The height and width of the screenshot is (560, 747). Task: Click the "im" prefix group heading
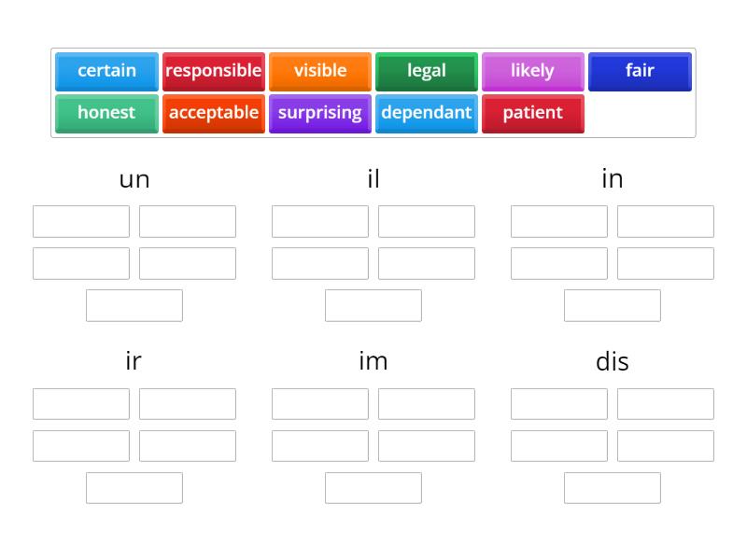click(x=373, y=362)
